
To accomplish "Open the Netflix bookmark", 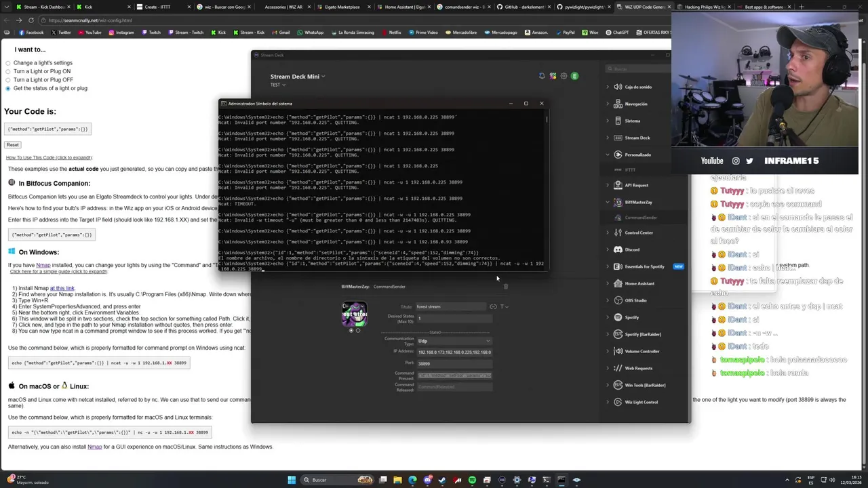I will coord(392,33).
